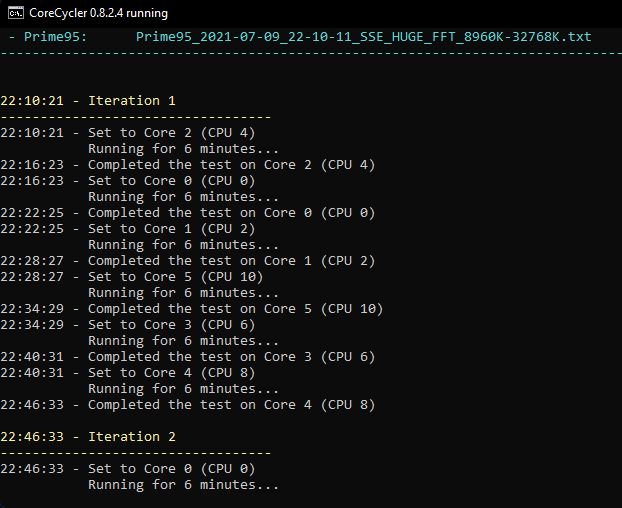The image size is (622, 508).
Task: Click the Prime95 label in header line
Action: [x=56, y=37]
